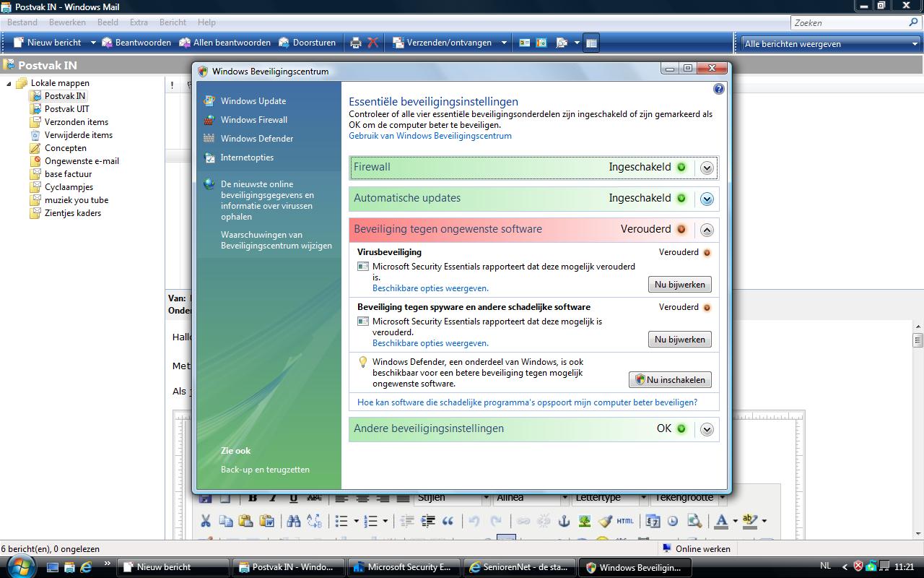924x578 pixels.
Task: Click Nu inschakelen for Windows Defender
Action: (x=670, y=379)
